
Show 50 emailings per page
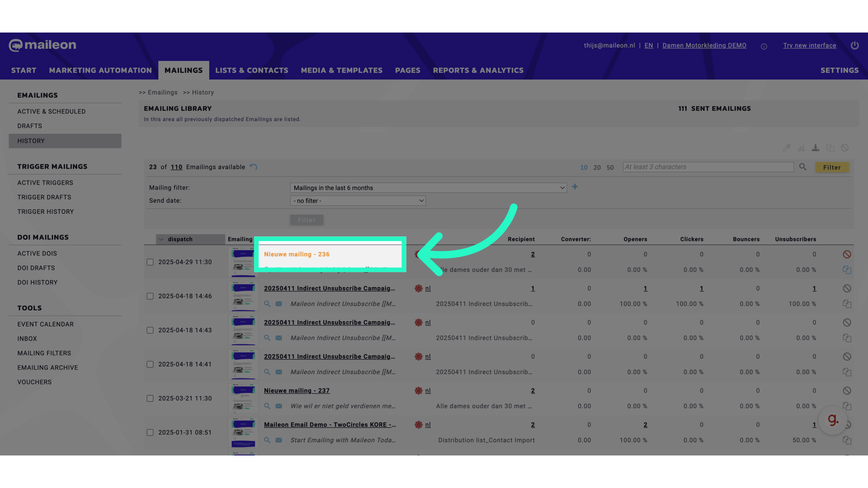tap(610, 168)
